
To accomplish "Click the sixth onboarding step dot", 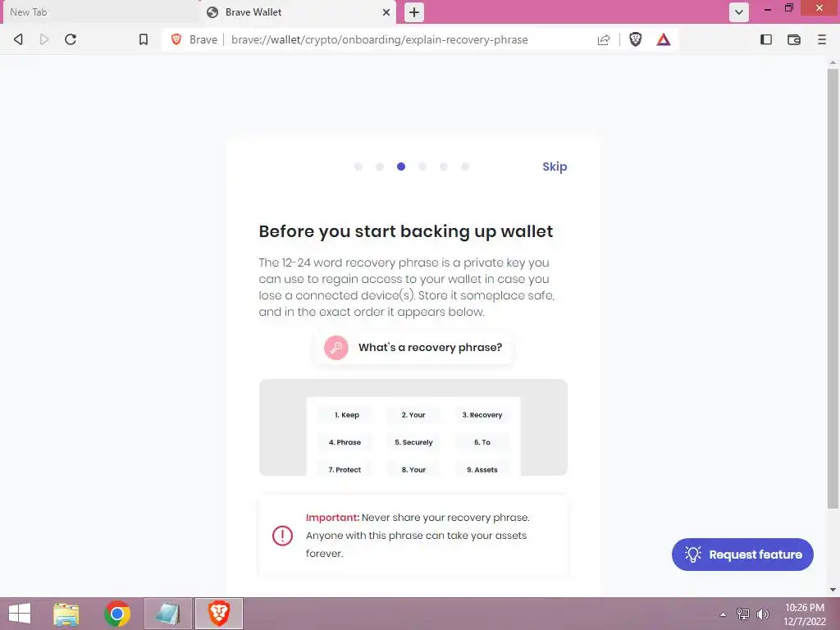I will (465, 167).
